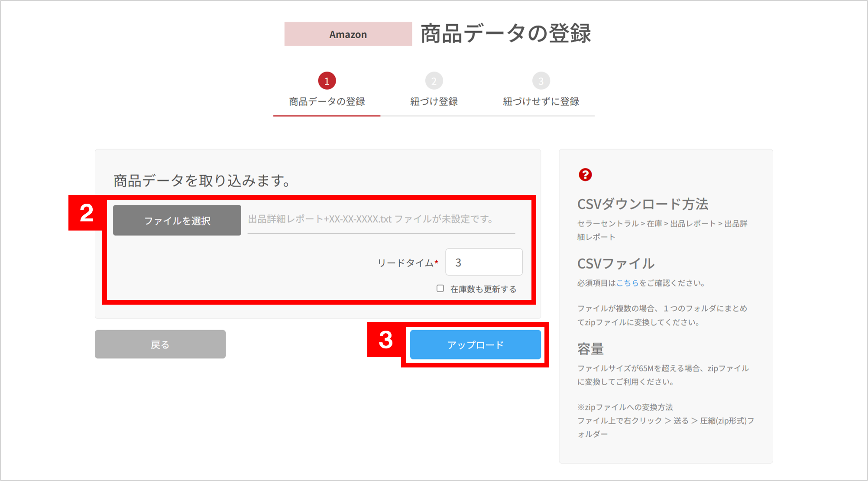Select the 商品データの登録 step tab
868x481 pixels.
[327, 101]
